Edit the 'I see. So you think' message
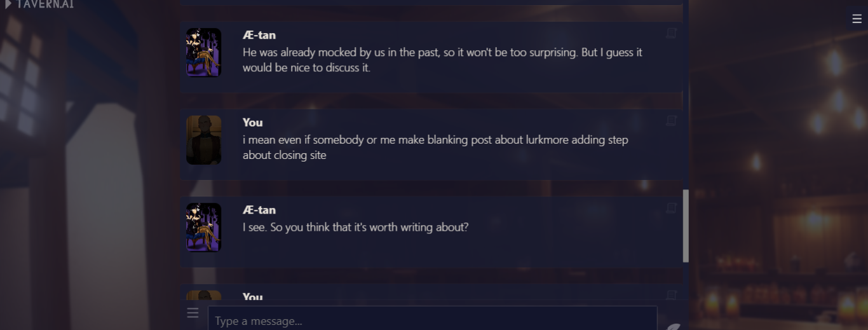The image size is (868, 330). click(x=671, y=208)
